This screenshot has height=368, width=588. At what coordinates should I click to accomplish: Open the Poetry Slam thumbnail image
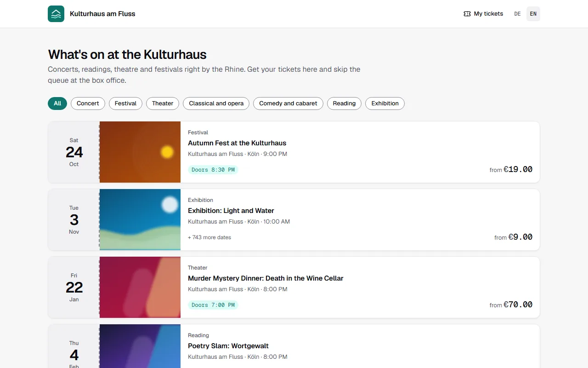click(x=140, y=346)
